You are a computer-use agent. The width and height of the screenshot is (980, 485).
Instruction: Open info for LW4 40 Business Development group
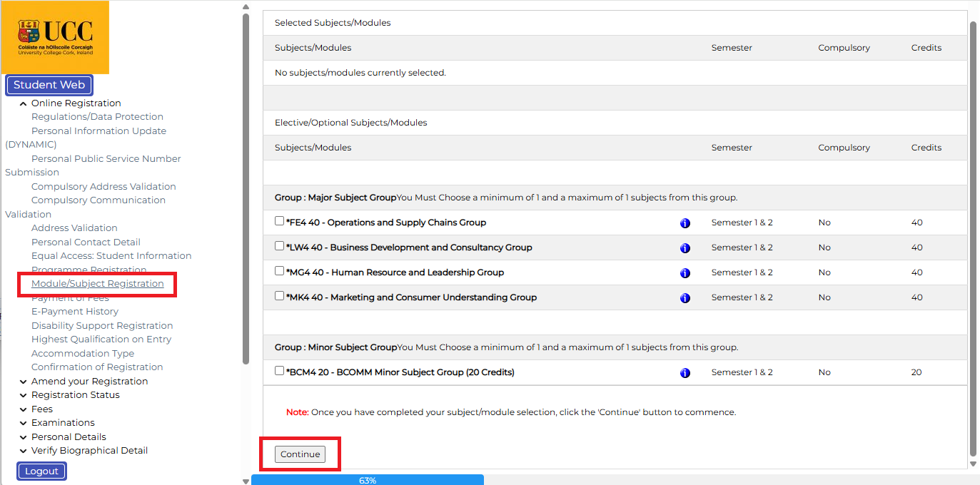685,248
